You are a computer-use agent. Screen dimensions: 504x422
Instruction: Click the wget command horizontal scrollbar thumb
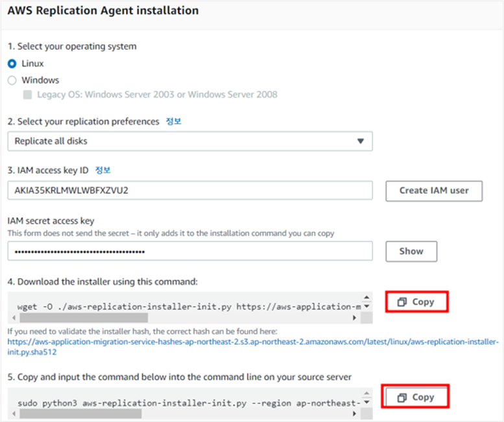pyautogui.click(x=84, y=318)
